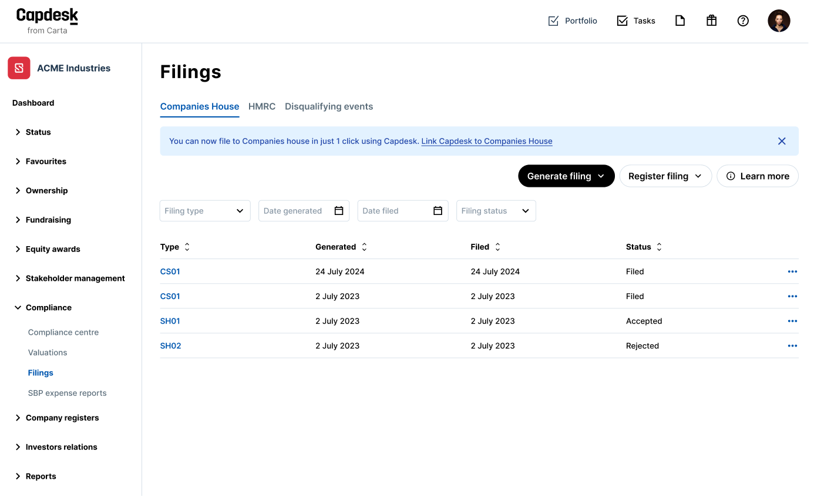Open Tasks with the checkbox icon
This screenshot has height=504, width=814.
point(636,21)
